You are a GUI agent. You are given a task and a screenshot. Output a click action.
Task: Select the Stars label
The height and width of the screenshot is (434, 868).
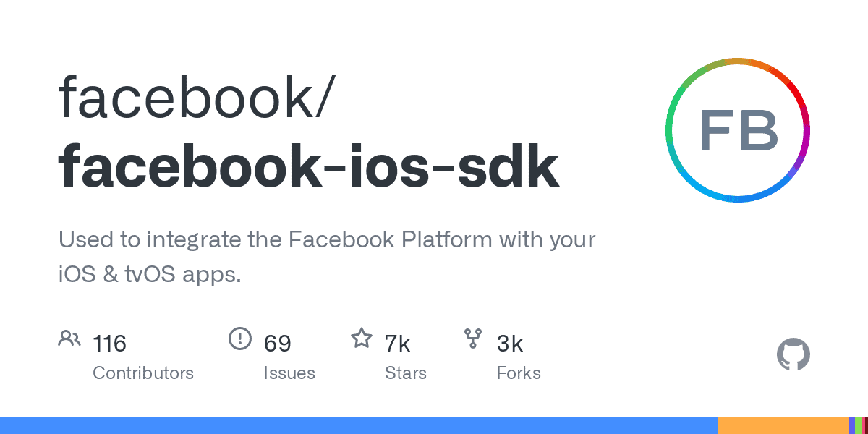point(406,373)
